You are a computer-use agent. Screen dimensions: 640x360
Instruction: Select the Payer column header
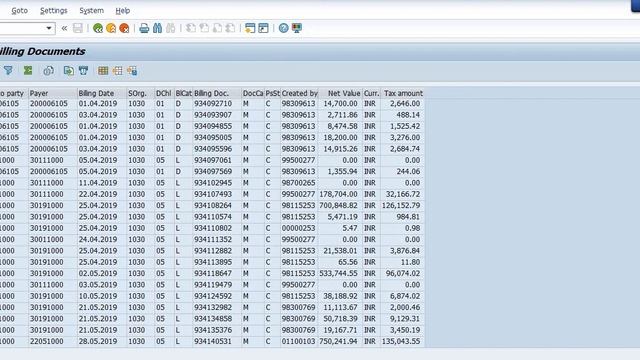(53, 93)
